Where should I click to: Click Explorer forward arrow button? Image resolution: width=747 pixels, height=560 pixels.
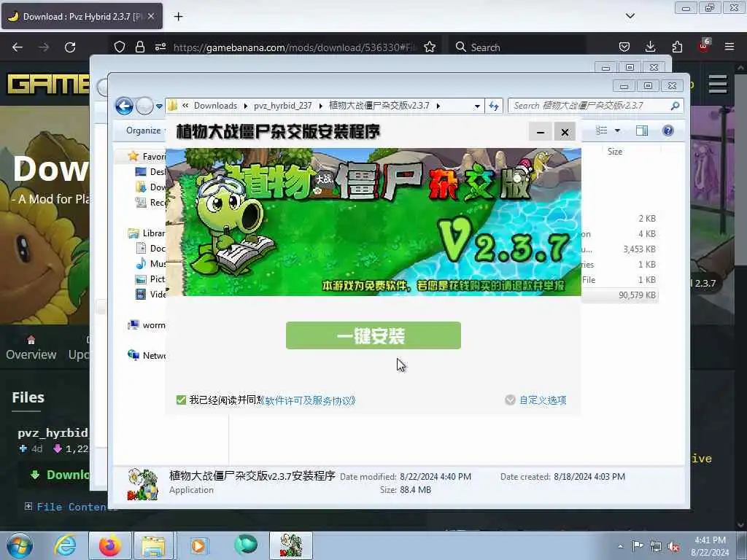point(144,106)
